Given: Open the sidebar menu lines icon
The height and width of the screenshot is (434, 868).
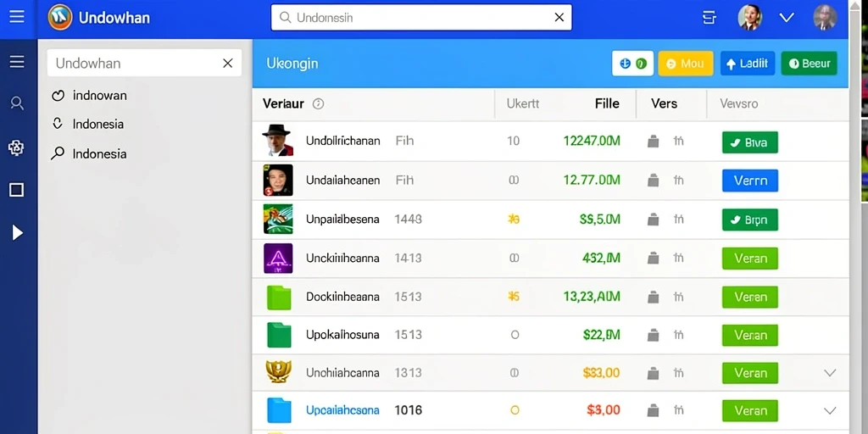Looking at the screenshot, I should coord(17,61).
